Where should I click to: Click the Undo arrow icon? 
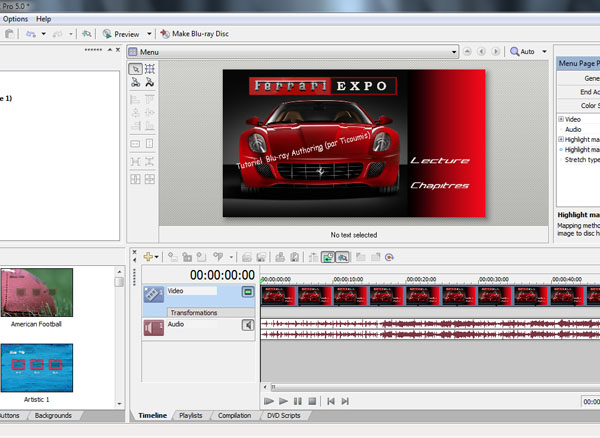31,33
